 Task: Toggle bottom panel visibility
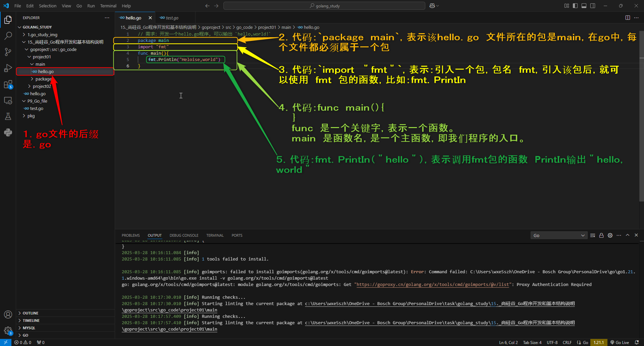point(584,6)
